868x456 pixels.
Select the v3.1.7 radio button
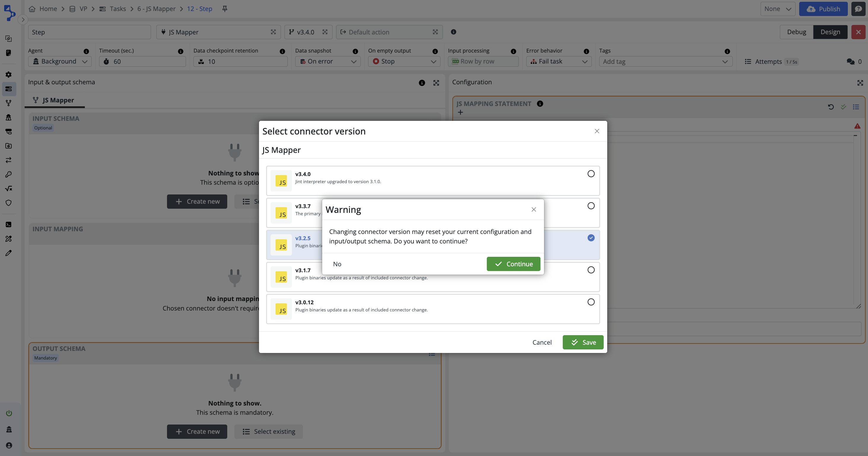(x=591, y=270)
